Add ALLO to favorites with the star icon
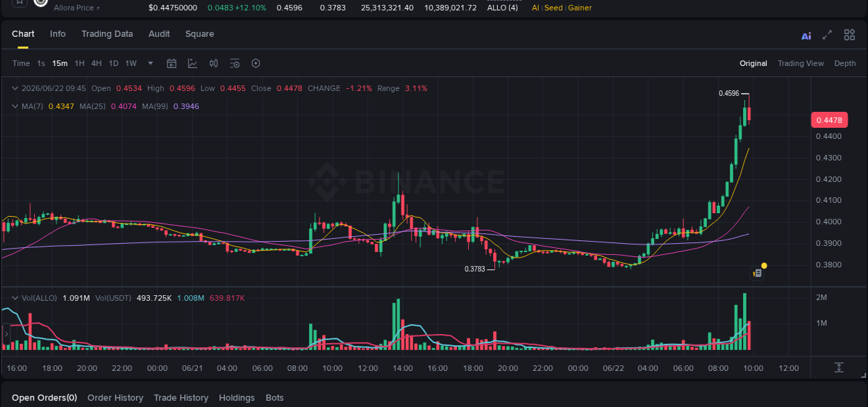The height and width of the screenshot is (407, 868). point(19,3)
